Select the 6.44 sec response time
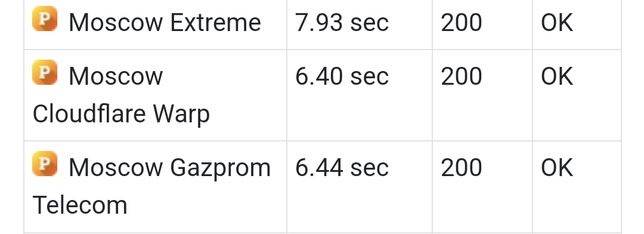The height and width of the screenshot is (234, 644). [x=342, y=167]
